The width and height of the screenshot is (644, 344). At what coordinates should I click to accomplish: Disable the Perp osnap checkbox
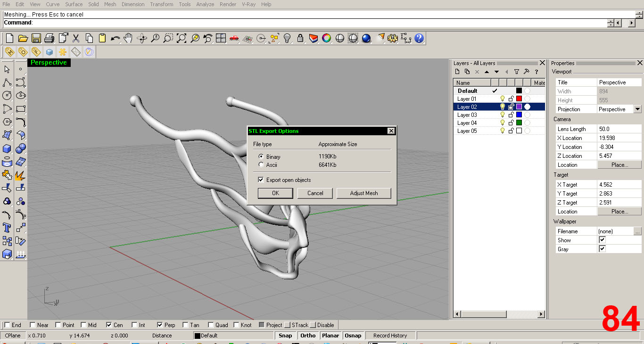click(x=160, y=325)
